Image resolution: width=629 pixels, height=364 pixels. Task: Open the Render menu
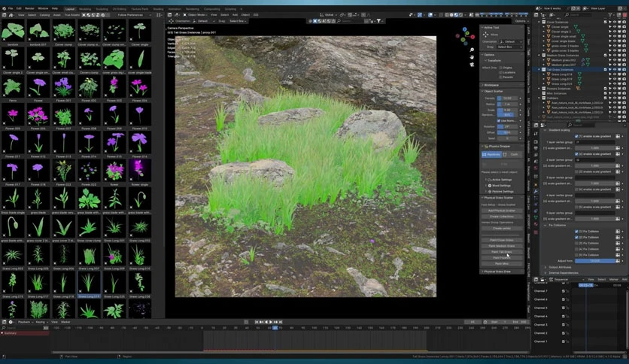pos(29,8)
